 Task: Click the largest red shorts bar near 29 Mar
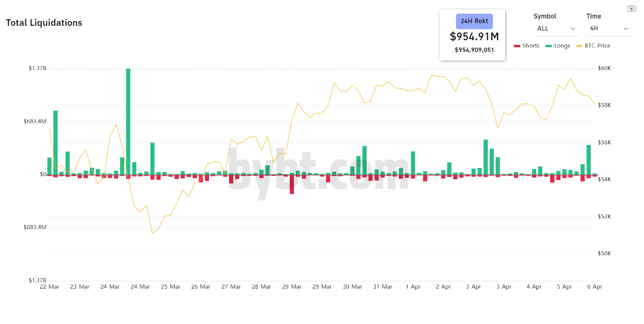(x=292, y=185)
